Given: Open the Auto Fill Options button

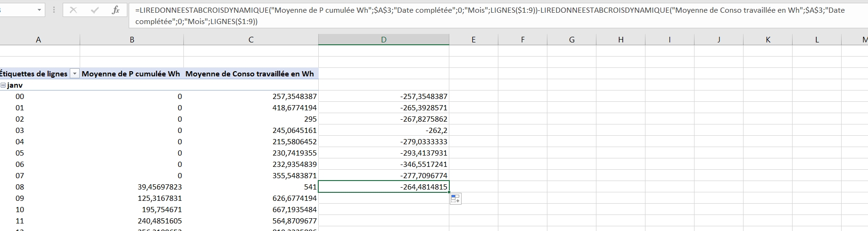Looking at the screenshot, I should coord(455,199).
